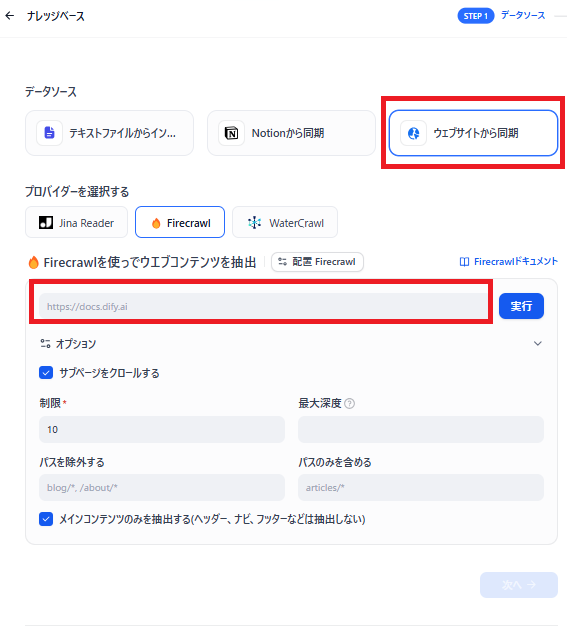The height and width of the screenshot is (629, 567).
Task: Open the Firecrawlドキュメント book icon link
Action: 464,262
